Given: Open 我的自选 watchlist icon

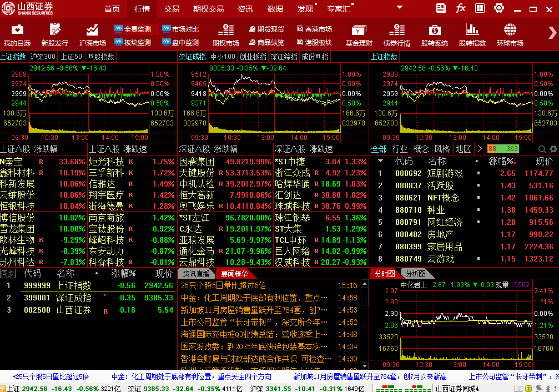Looking at the screenshot, I should (17, 36).
